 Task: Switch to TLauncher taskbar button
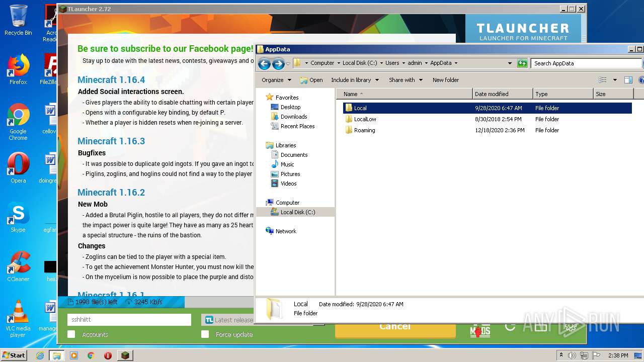[x=125, y=355]
